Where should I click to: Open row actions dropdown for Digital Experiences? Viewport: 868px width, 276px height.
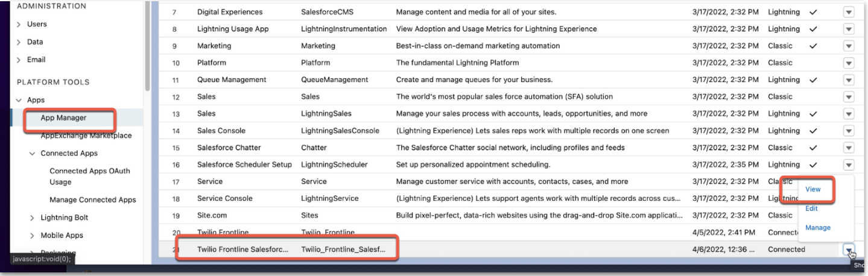pos(849,12)
